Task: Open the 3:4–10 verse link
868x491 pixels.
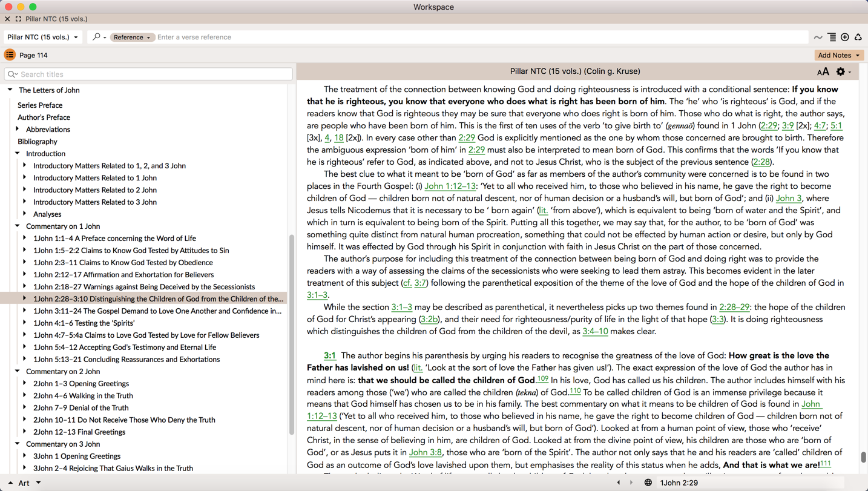Action: 595,331
